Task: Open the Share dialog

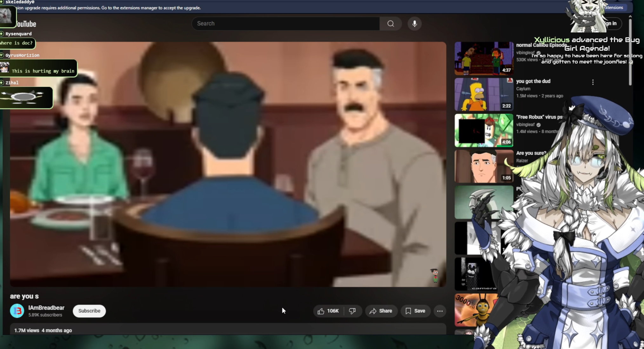Action: (381, 311)
